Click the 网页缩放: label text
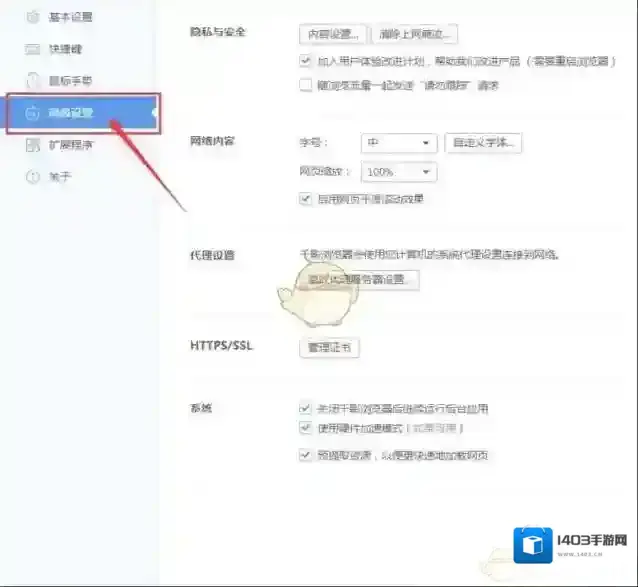The height and width of the screenshot is (587, 638). 325,172
